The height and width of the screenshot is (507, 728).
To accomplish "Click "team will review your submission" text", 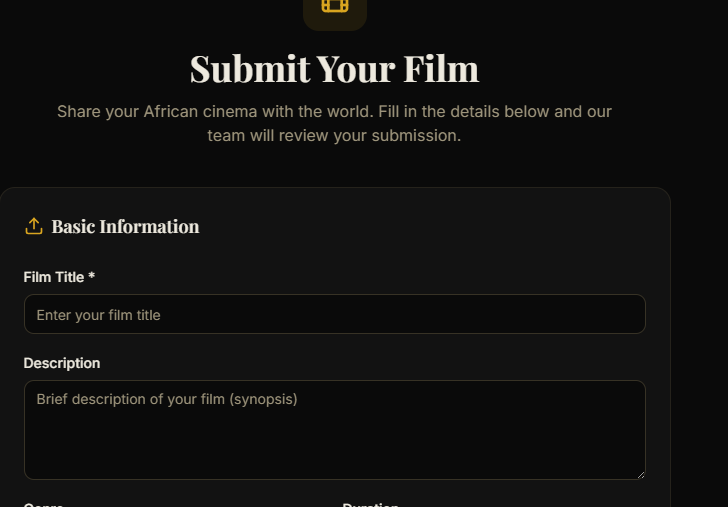I will (334, 135).
